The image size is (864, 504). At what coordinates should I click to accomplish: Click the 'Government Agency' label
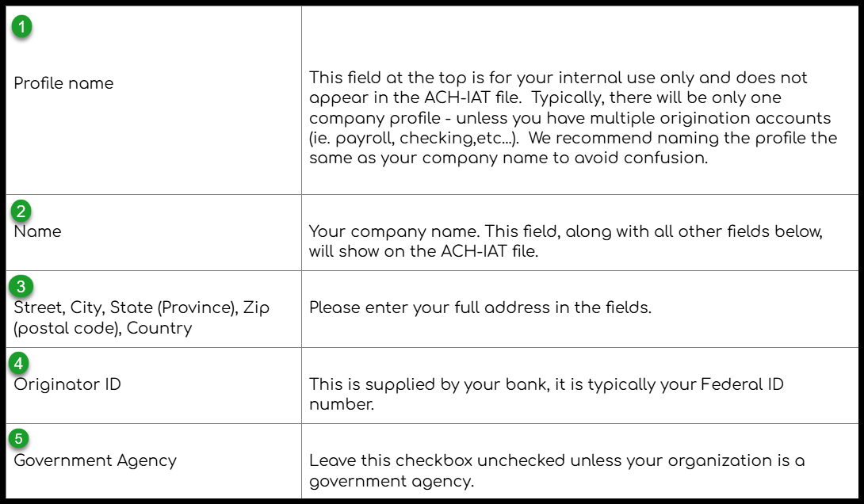pyautogui.click(x=95, y=460)
